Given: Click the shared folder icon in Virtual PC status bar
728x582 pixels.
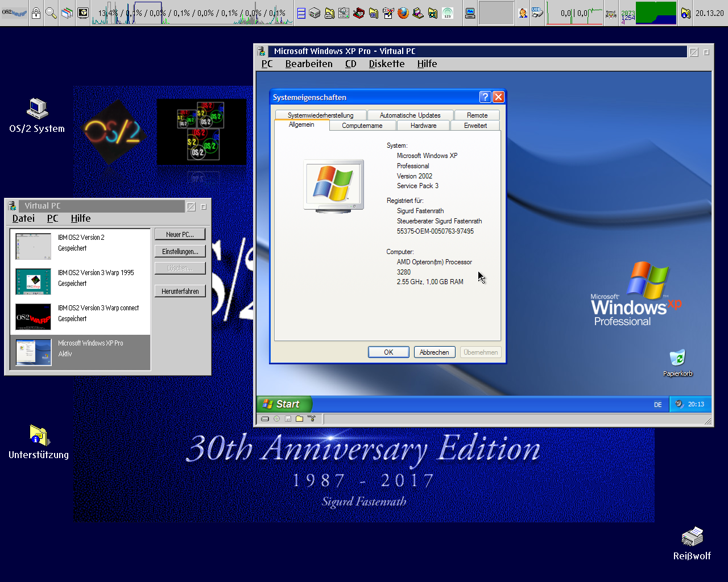Looking at the screenshot, I should (x=299, y=419).
